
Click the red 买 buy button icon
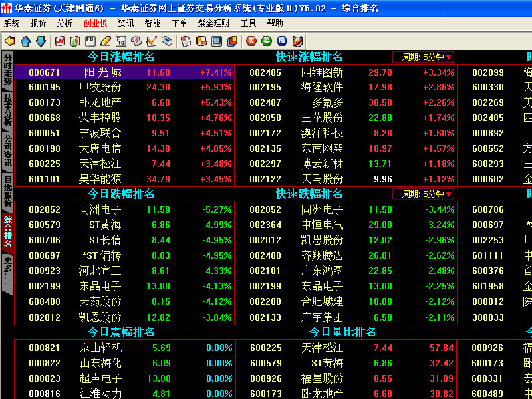pos(251,41)
